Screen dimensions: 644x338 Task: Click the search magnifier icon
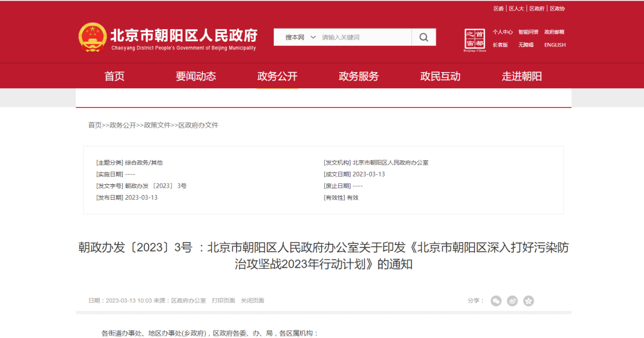click(x=423, y=38)
